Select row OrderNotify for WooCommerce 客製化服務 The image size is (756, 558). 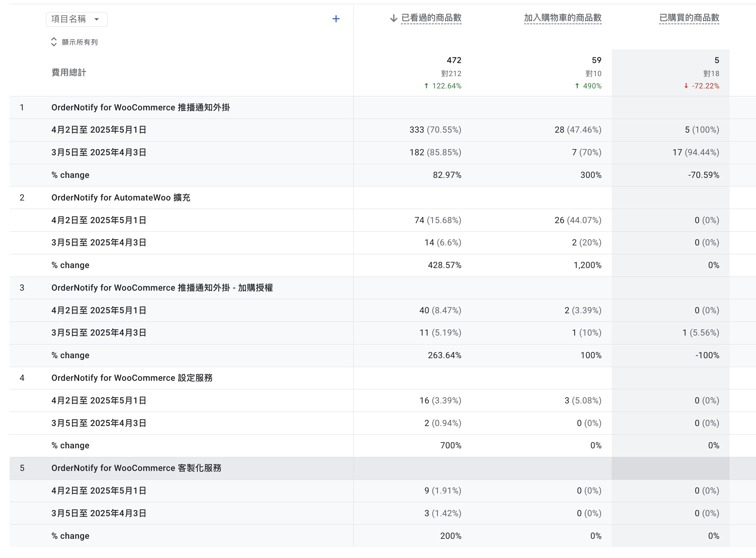coord(136,468)
